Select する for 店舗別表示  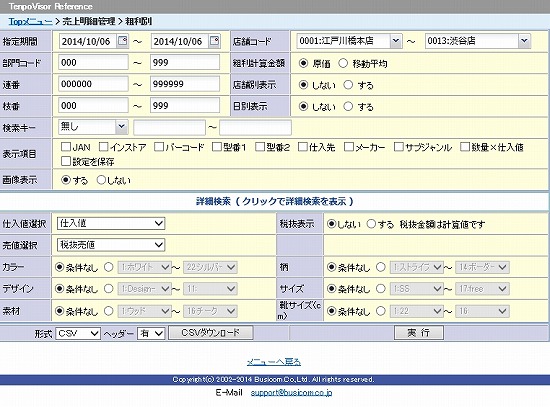tap(348, 85)
